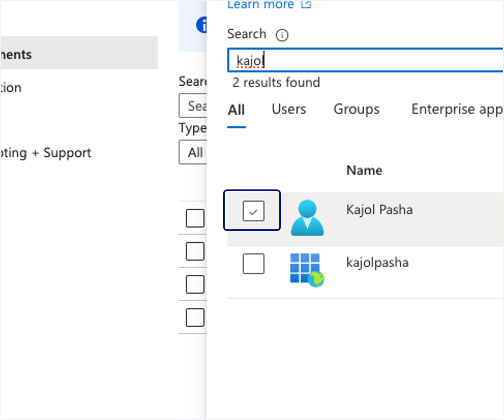Click the search field containing kajol

click(x=365, y=60)
